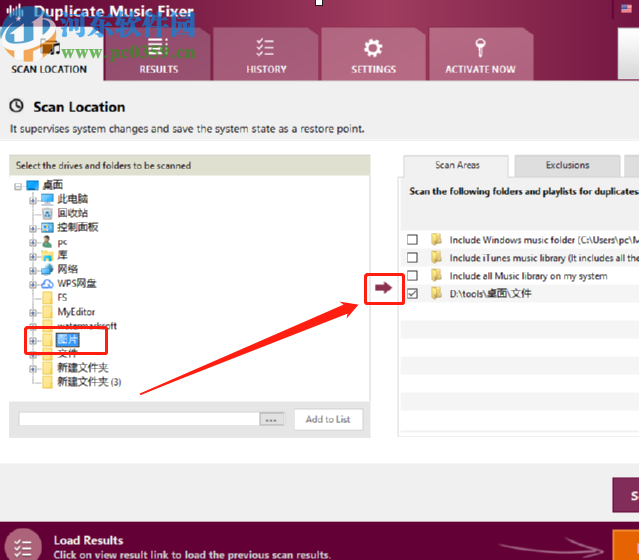Click the clock icon beside Scan Location heading
The image size is (639, 560).
tap(17, 106)
